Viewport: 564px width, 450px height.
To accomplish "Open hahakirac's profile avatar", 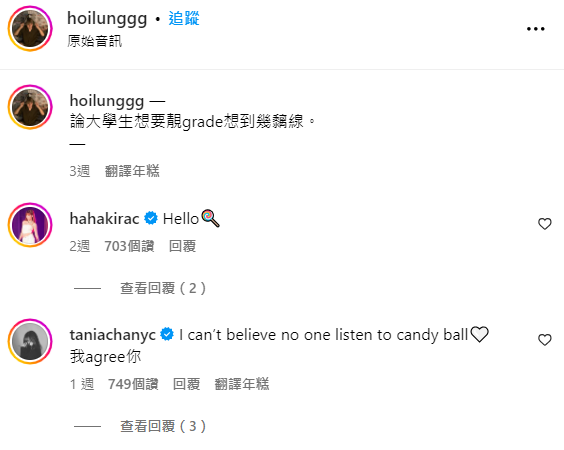I will 30,225.
